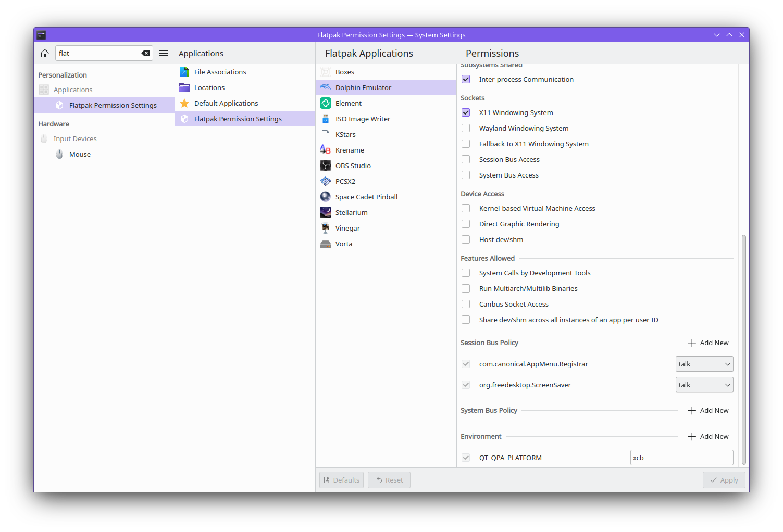Click the Locations folder icon
This screenshot has height=532, width=783.
point(184,87)
